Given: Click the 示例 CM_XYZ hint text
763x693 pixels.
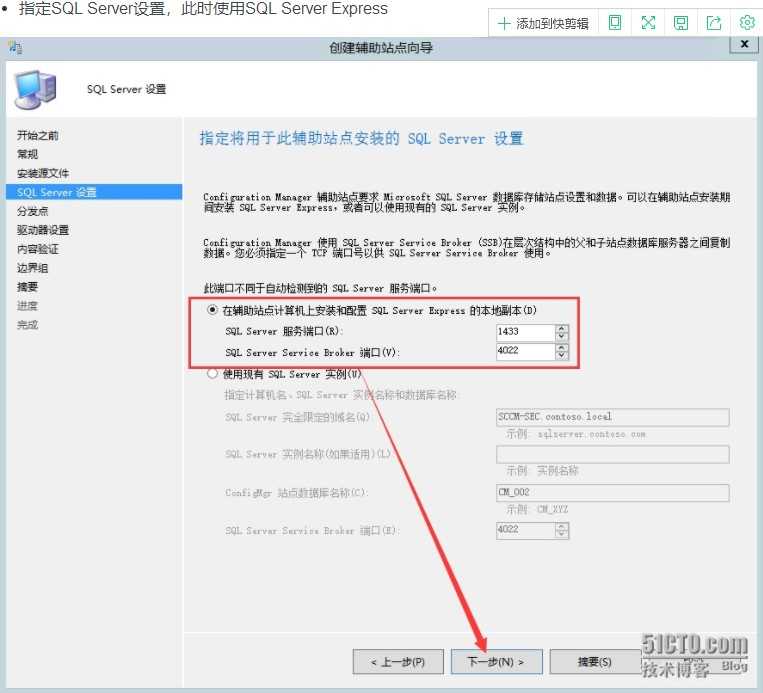Looking at the screenshot, I should [x=537, y=510].
